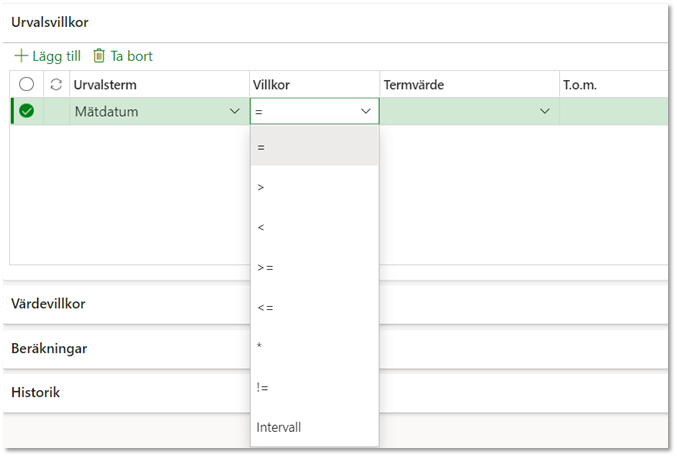
Task: Pick the <= condition option
Action: pyautogui.click(x=314, y=308)
